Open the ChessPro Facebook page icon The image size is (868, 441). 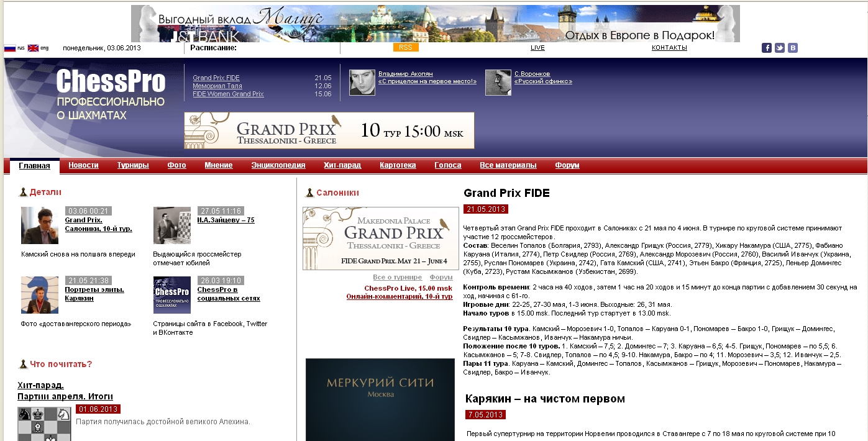coord(767,48)
